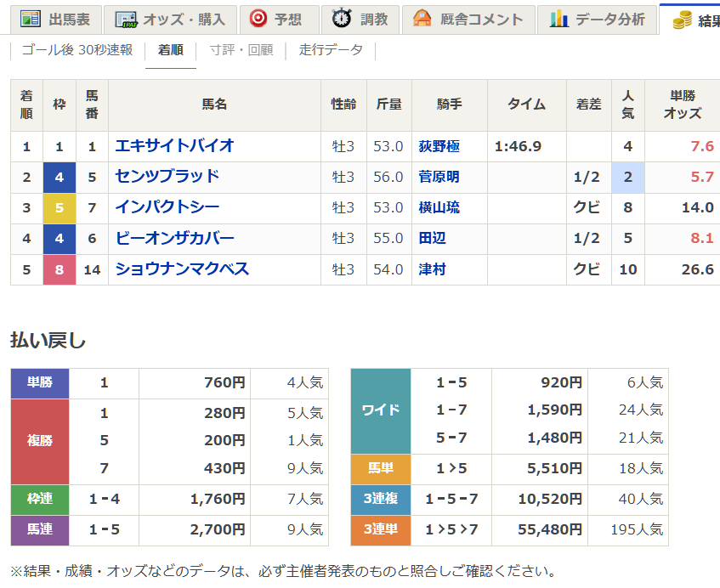Click the highlighted popularity 2 cell
Screen dimensions: 720x588
coord(627,178)
